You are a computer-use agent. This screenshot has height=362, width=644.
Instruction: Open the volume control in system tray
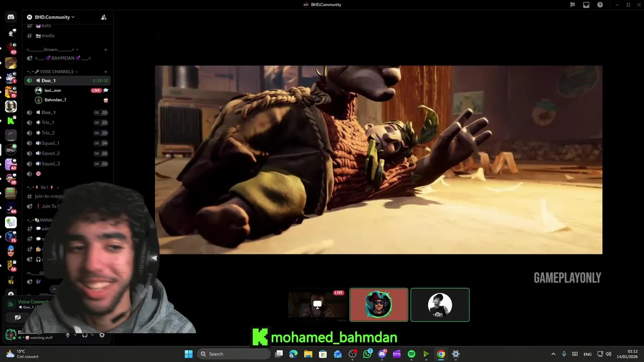[608, 354]
